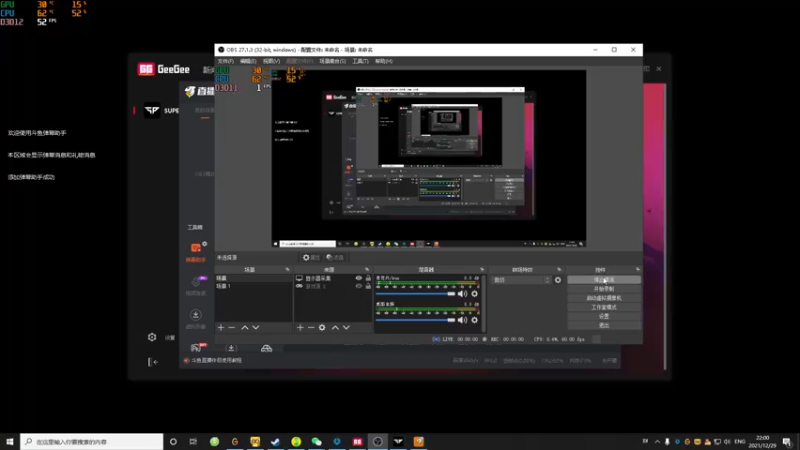This screenshot has height=450, width=800.
Task: Collapse the GeeGee sidebar with the arrow icon
Action: tap(153, 362)
